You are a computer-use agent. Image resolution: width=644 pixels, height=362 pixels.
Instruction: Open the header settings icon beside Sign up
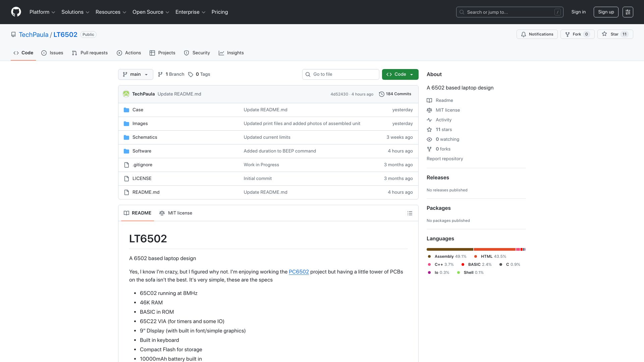point(628,12)
